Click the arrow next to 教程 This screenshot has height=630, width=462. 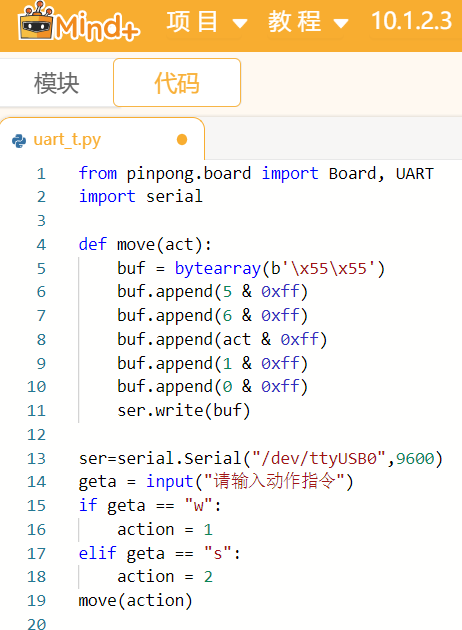[x=341, y=23]
